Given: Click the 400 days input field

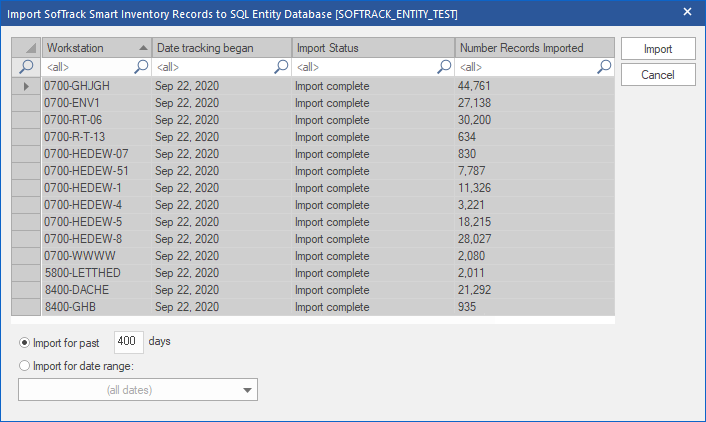Looking at the screenshot, I should pos(129,342).
